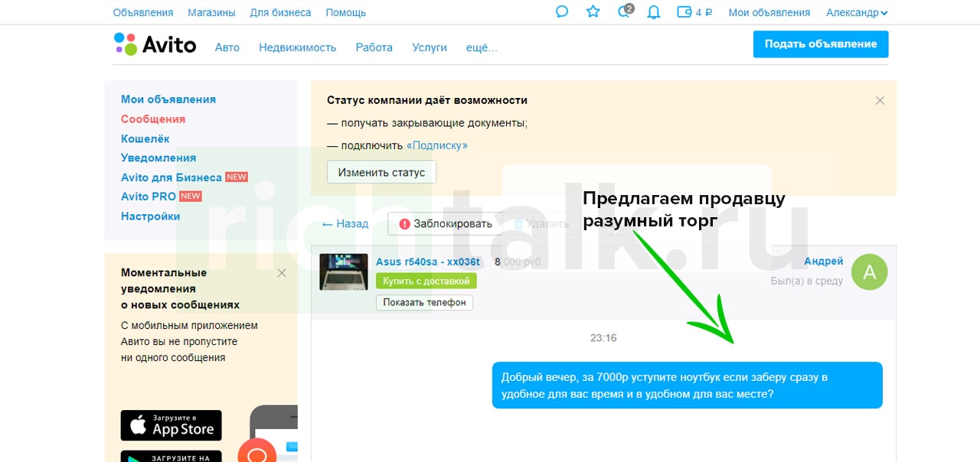This screenshot has height=462, width=980.
Task: Close the instant notifications panel
Action: click(x=282, y=272)
